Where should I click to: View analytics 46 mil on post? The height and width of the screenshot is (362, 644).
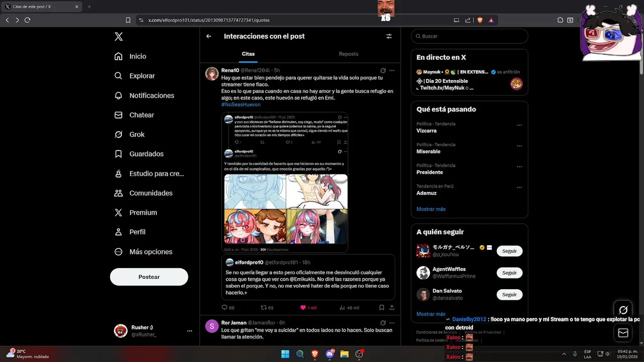(349, 308)
